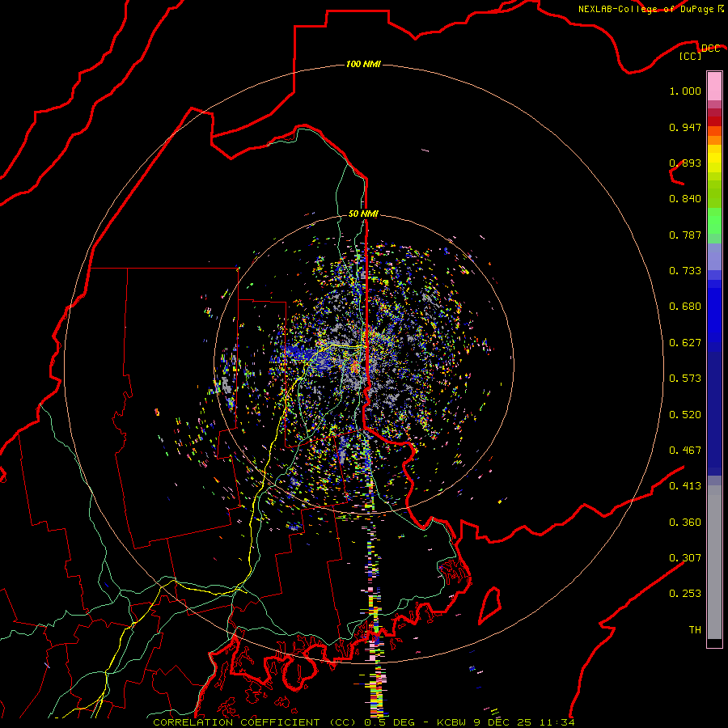Screen dimensions: 728x728
Task: Click the 0.520 scale label
Action: click(x=685, y=415)
